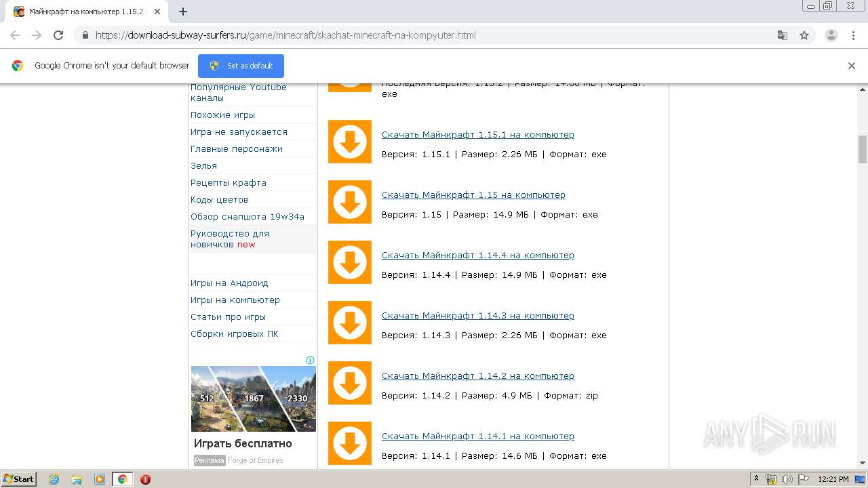Click the download icon for Minecraft 1.14.2

(x=350, y=383)
